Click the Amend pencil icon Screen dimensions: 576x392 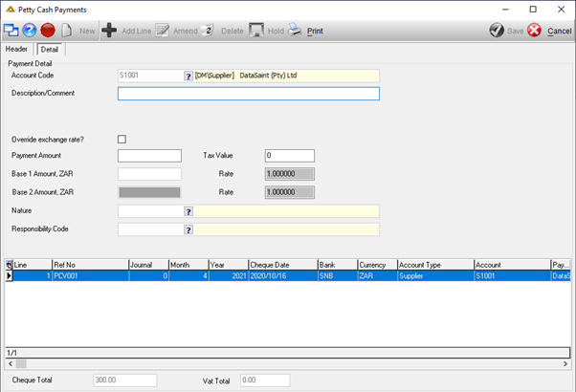point(162,30)
